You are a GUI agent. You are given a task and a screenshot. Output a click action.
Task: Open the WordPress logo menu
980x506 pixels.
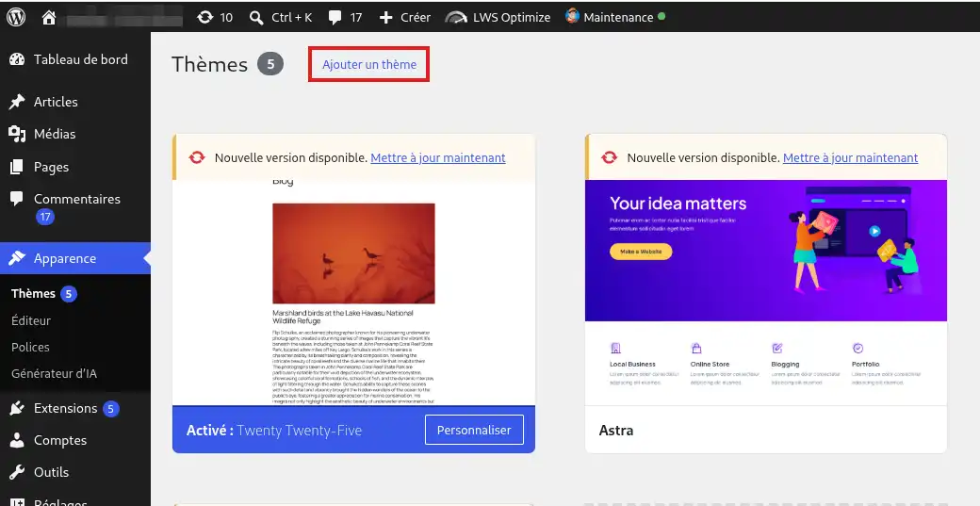tap(16, 17)
